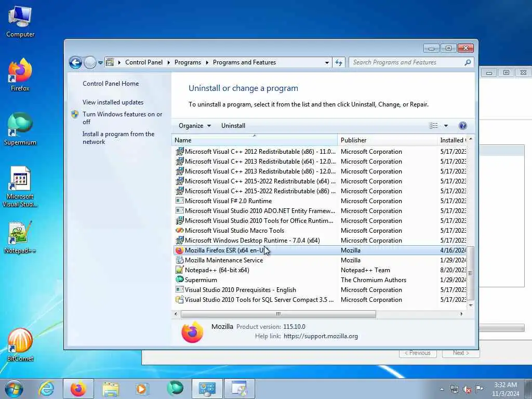This screenshot has height=399, width=532.
Task: Click Next button in background window
Action: pos(461,353)
